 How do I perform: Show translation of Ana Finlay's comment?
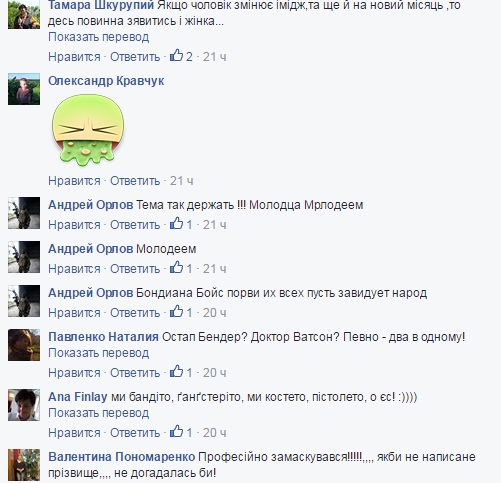tap(98, 413)
